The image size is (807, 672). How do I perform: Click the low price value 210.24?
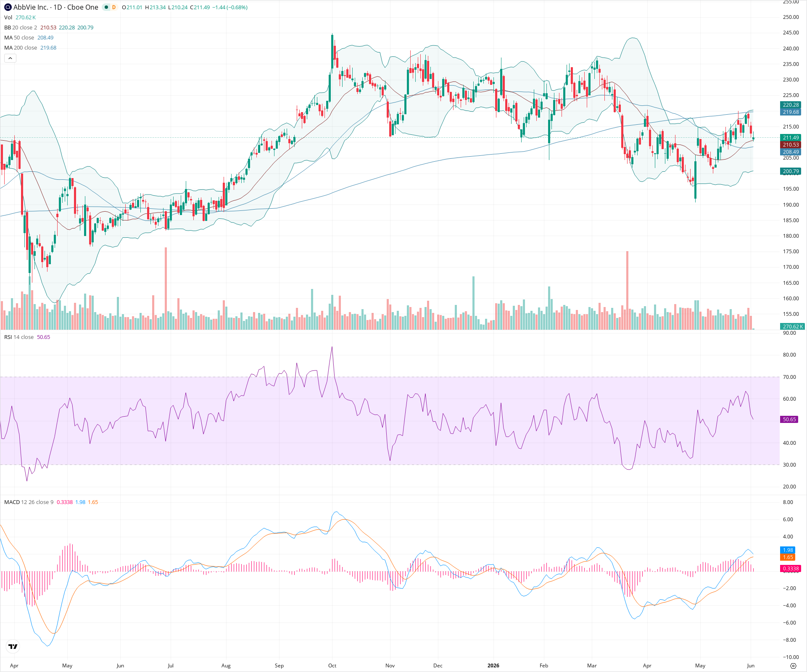[x=179, y=8]
